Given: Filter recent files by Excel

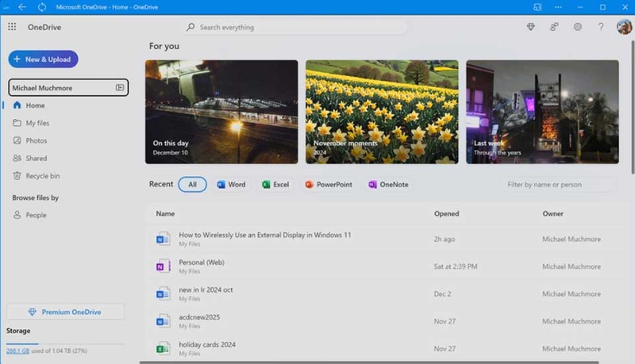Looking at the screenshot, I should point(275,185).
